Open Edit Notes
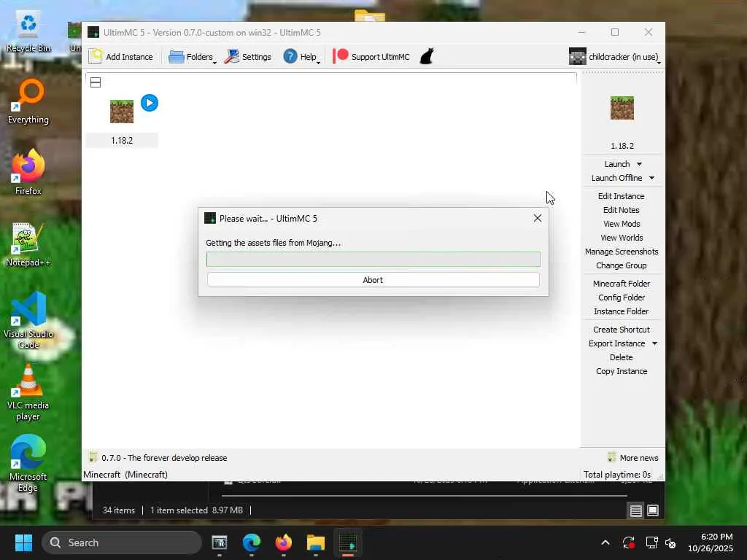Viewport: 747px width, 560px height. tap(622, 210)
